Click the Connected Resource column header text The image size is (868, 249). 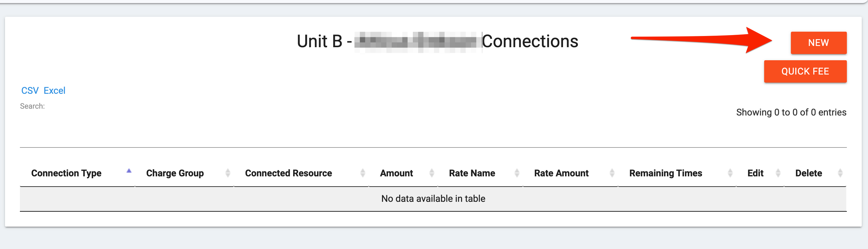(289, 173)
